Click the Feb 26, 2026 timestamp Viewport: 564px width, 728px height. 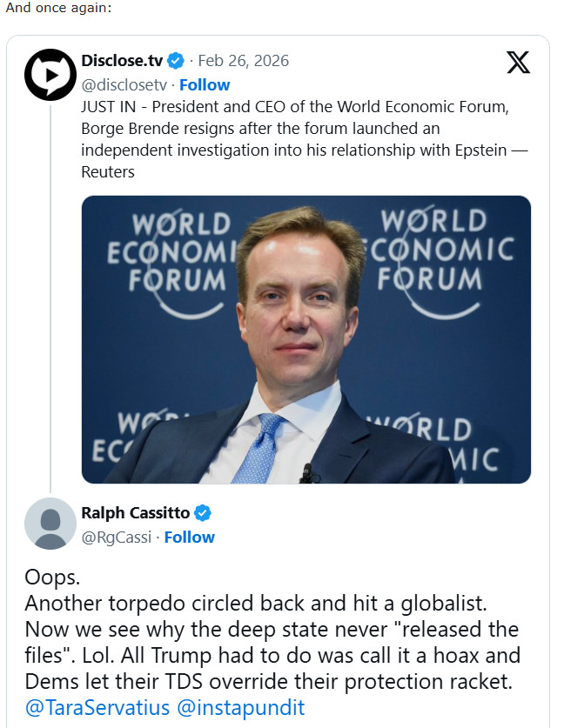point(243,61)
